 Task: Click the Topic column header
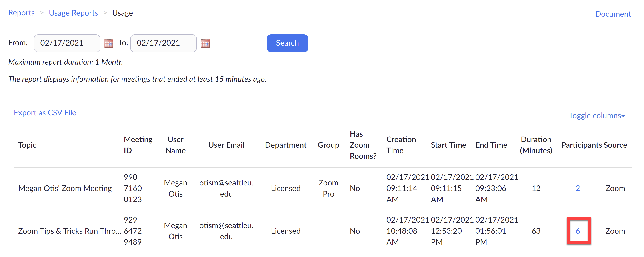click(x=27, y=145)
